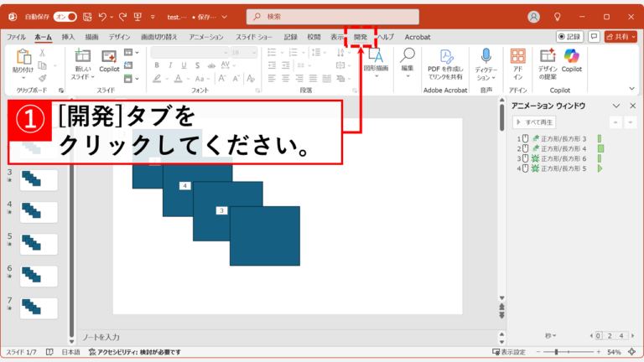The height and width of the screenshot is (362, 644).
Task: Create PDF and share link
Action: tap(445, 65)
